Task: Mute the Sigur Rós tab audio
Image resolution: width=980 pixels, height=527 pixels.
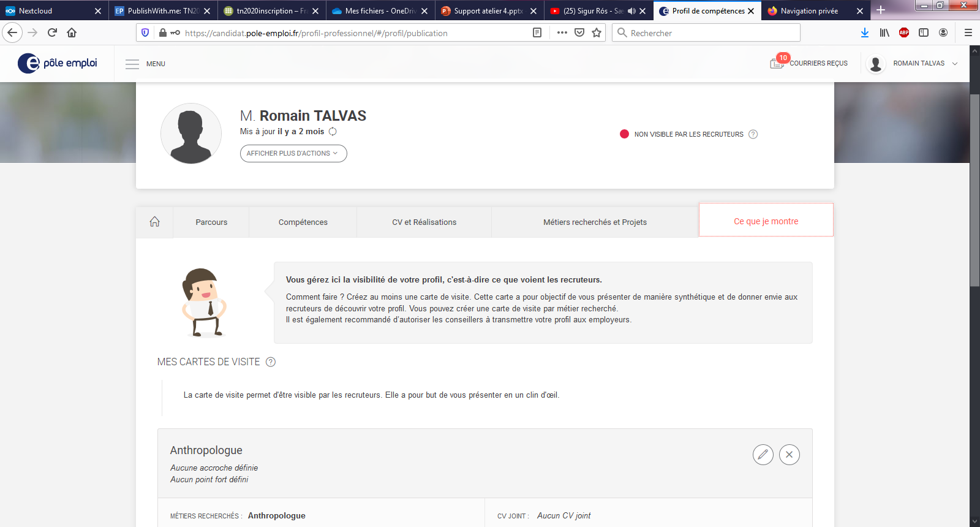Action: click(631, 11)
